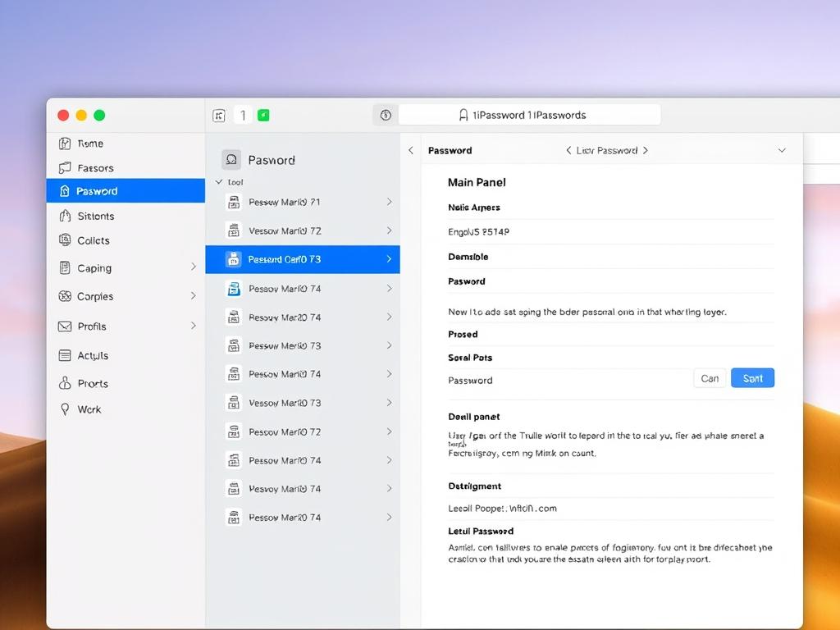
Task: Click the Demslble field label
Action: click(x=468, y=257)
